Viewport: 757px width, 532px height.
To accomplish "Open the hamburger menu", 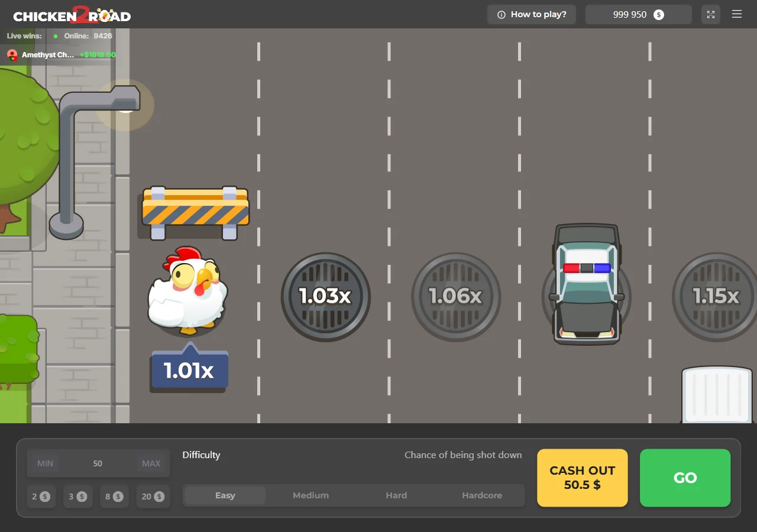I will click(x=737, y=14).
